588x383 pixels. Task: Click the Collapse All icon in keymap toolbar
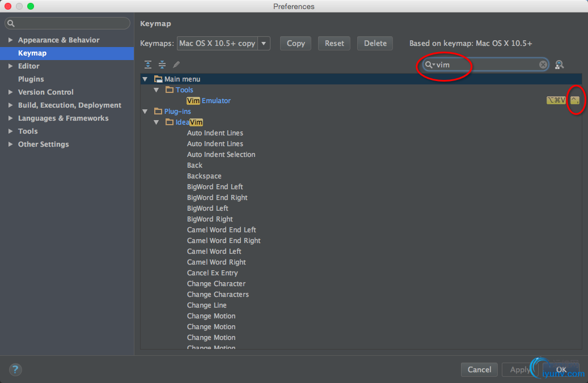[162, 65]
